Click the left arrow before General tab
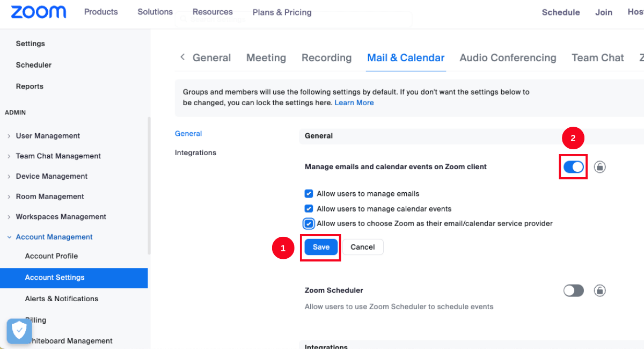 pyautogui.click(x=182, y=57)
